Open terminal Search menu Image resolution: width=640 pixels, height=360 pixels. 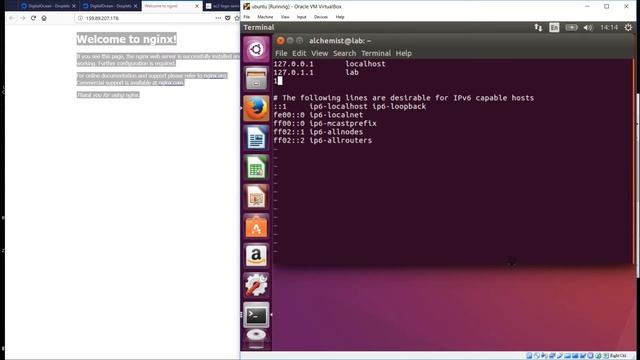pos(344,53)
